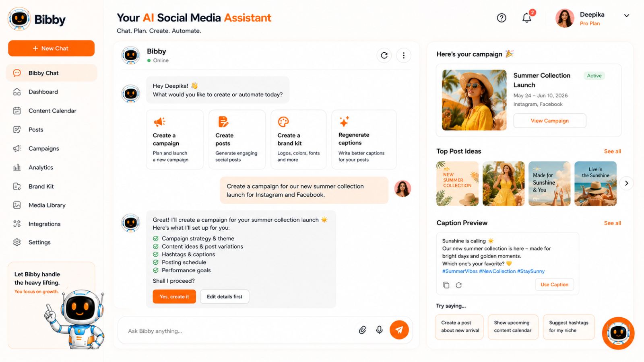The height and width of the screenshot is (362, 644).
Task: Click the Settings gear icon
Action: 17,242
